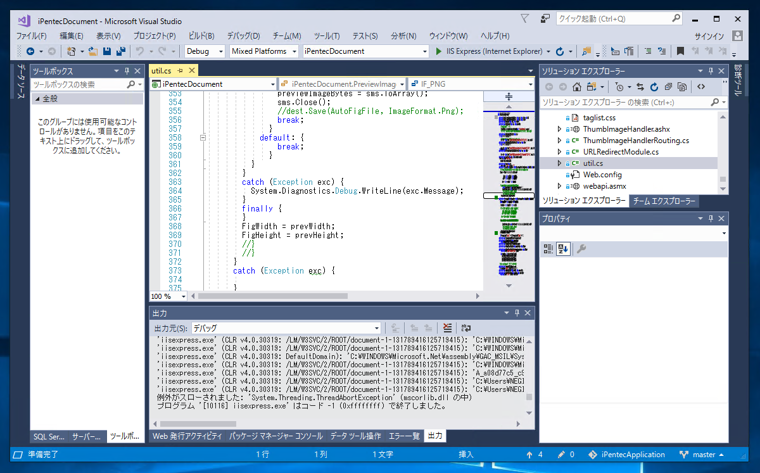Click the Toggle Bookmark icon in the toolbar
The height and width of the screenshot is (473, 760).
tap(680, 51)
